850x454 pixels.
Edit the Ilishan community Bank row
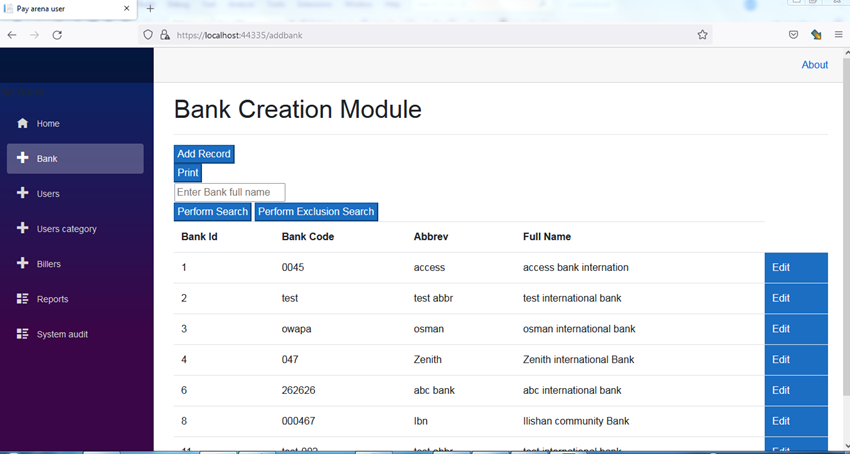tap(796, 421)
